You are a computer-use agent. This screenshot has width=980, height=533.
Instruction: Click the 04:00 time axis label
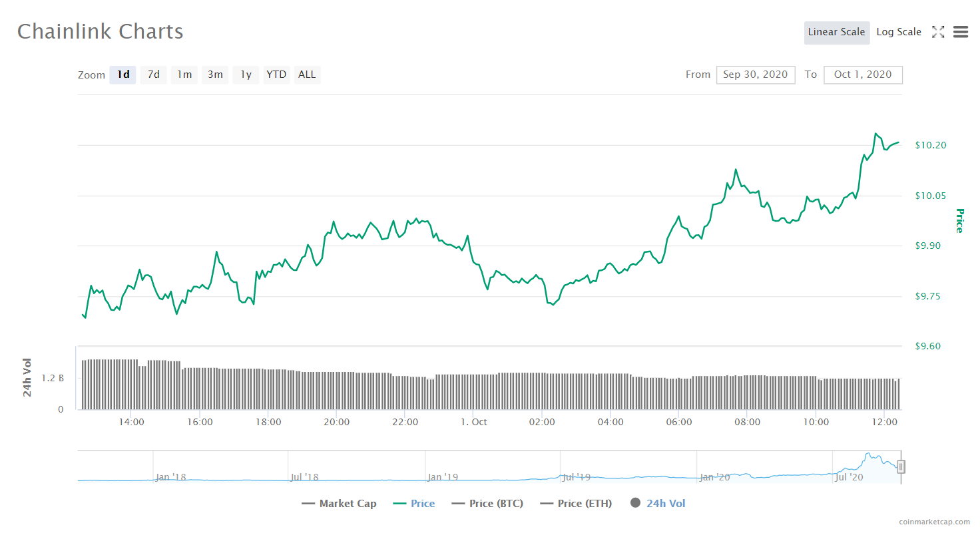tap(611, 422)
